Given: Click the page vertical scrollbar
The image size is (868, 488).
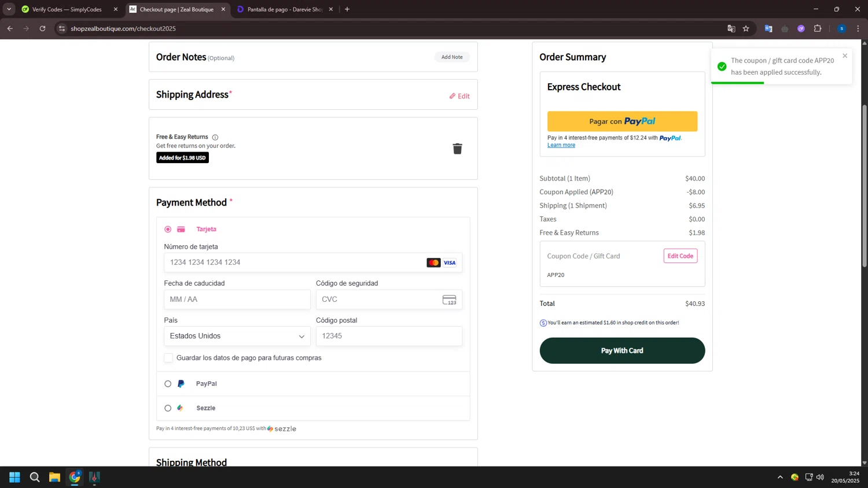Looking at the screenshot, I should tap(865, 185).
